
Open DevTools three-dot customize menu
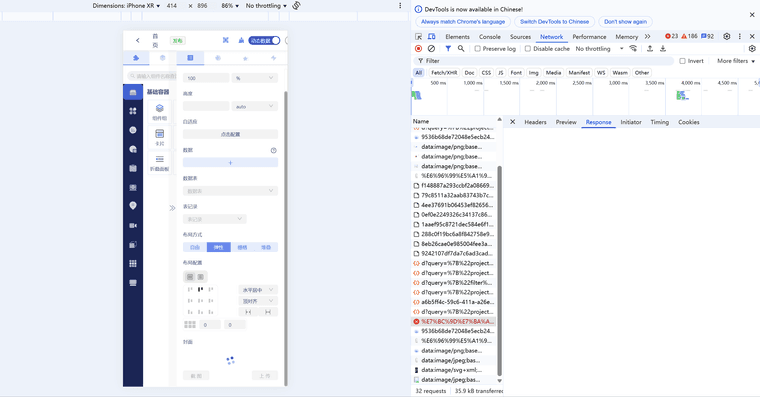click(740, 36)
